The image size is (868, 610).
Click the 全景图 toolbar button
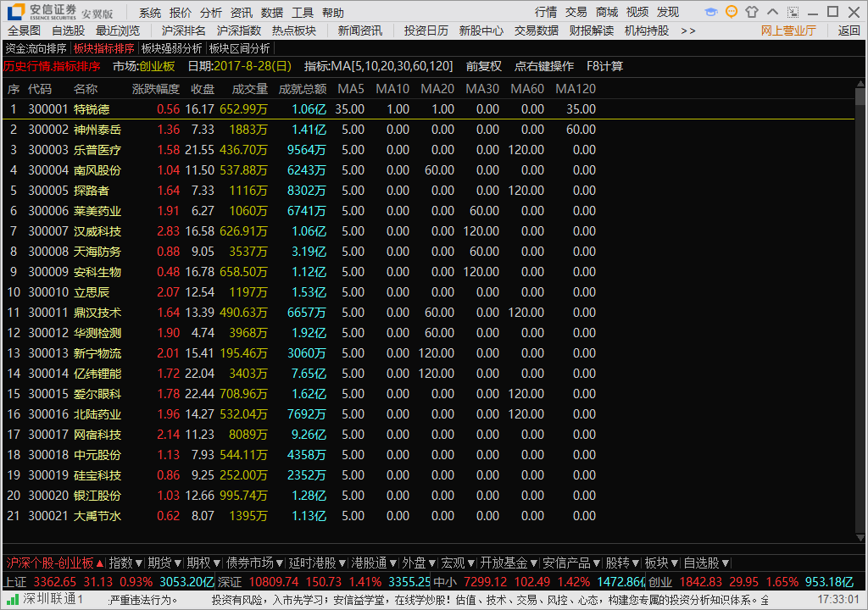[25, 30]
